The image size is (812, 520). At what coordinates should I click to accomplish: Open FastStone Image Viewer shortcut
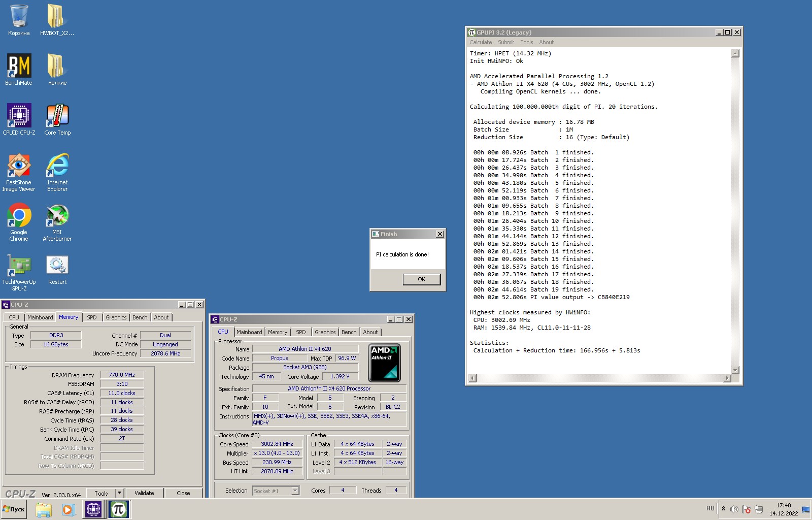19,173
